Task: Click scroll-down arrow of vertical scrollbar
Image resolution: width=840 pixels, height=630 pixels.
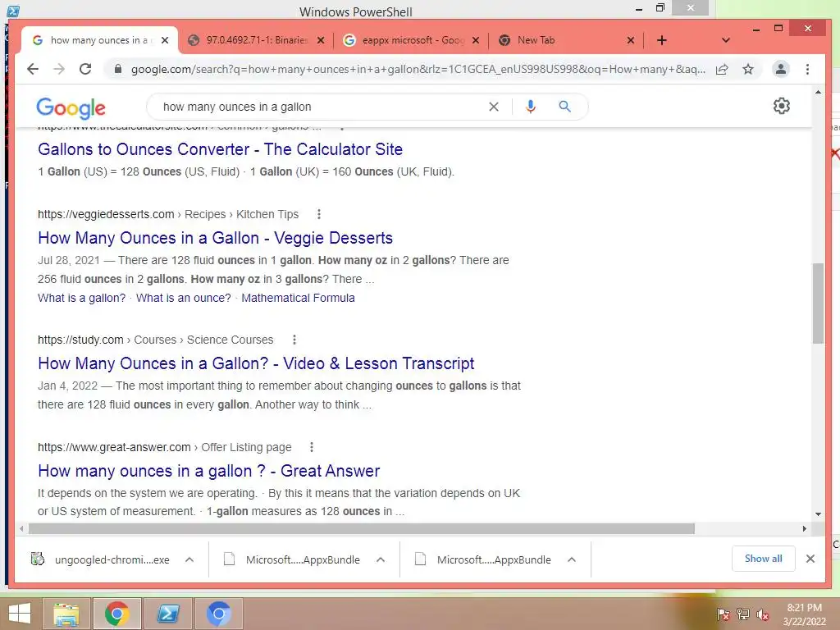Action: (818, 514)
